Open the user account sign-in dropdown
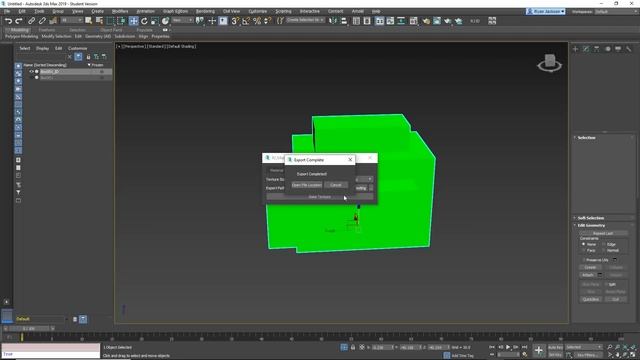The height and width of the screenshot is (360, 640). [x=545, y=11]
